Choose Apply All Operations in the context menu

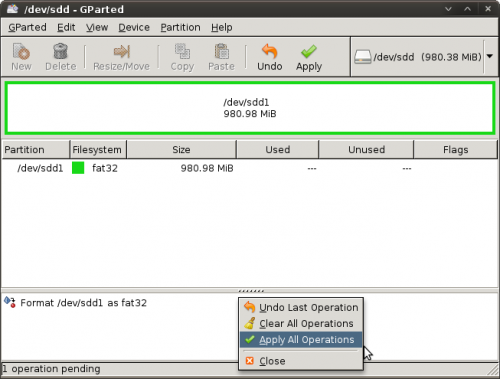(x=301, y=340)
